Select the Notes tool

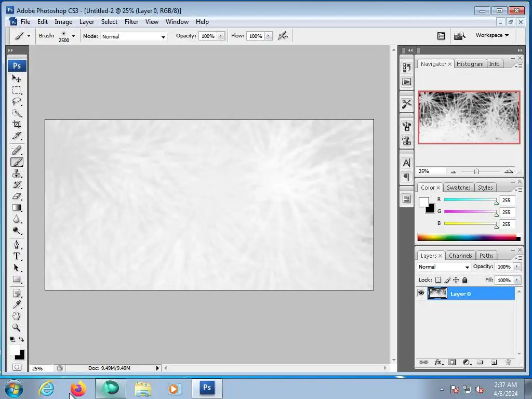click(x=17, y=293)
